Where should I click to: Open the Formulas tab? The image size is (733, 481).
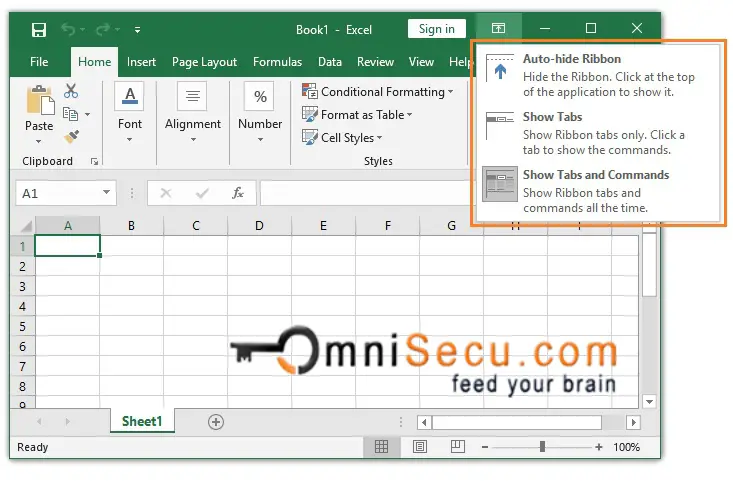(277, 62)
